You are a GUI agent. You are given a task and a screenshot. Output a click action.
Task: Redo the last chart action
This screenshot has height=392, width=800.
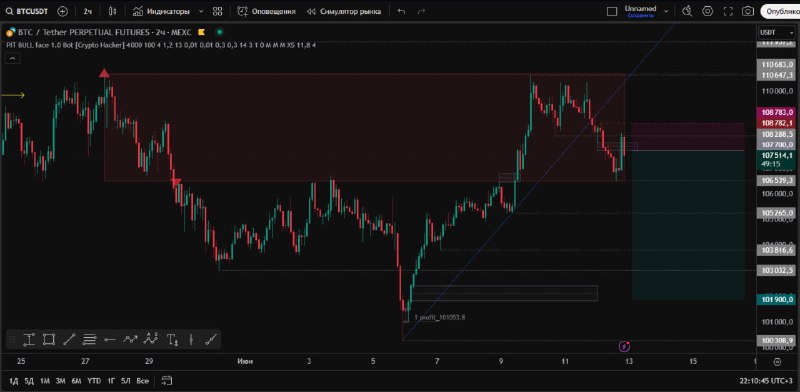[x=421, y=11]
